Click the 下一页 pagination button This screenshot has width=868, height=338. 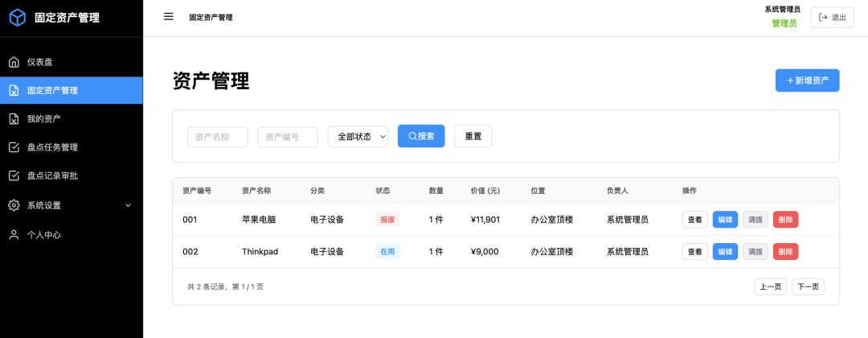(808, 286)
